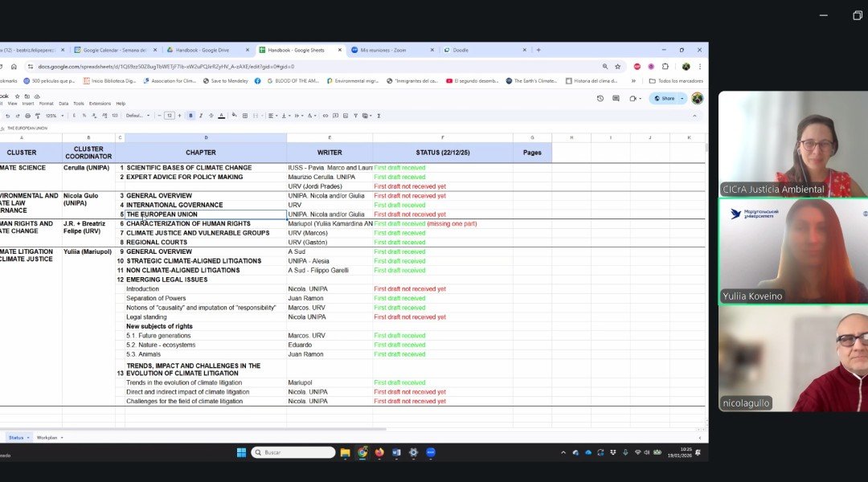Click the Windows taskbar Buscar search box

pyautogui.click(x=293, y=452)
